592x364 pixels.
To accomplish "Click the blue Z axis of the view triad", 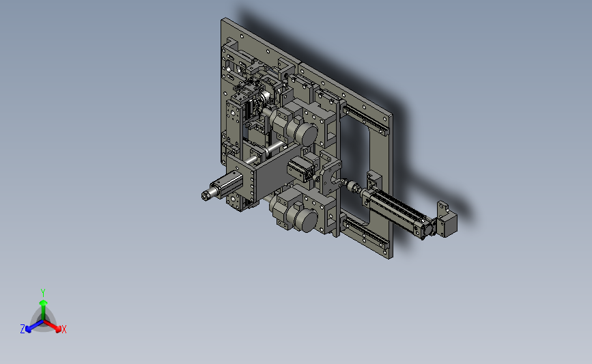I will [x=34, y=326].
